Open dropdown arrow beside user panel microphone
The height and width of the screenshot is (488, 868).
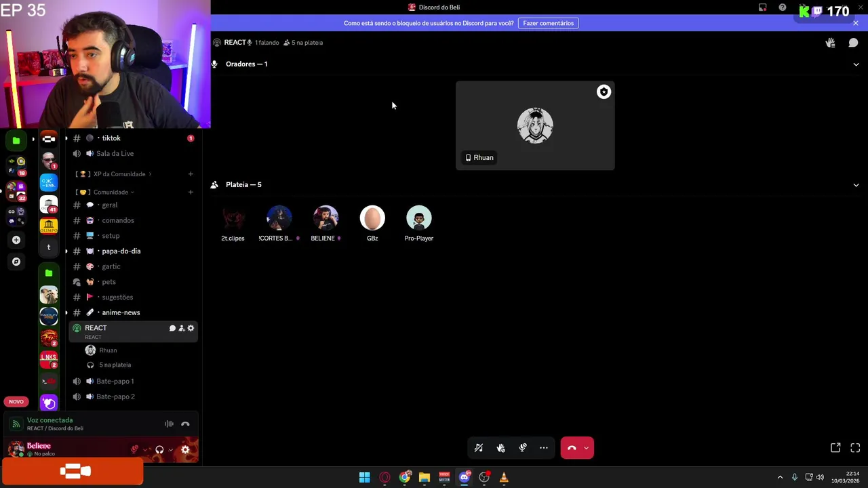coord(145,449)
